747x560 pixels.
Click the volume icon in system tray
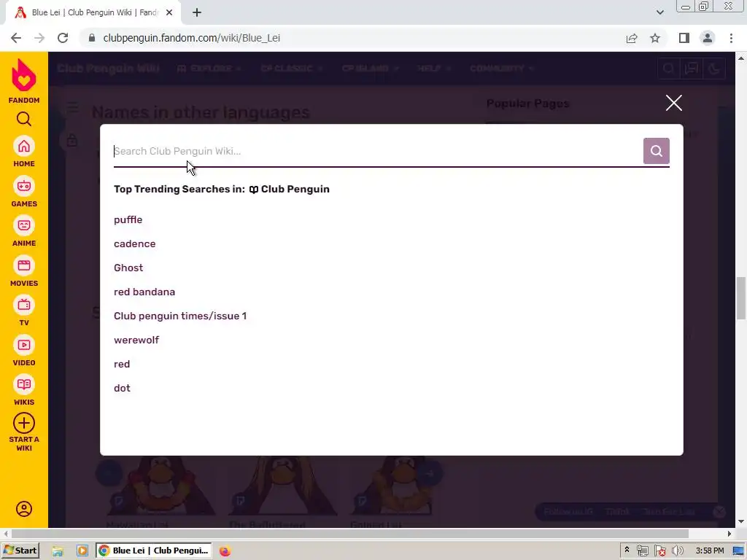(x=677, y=551)
